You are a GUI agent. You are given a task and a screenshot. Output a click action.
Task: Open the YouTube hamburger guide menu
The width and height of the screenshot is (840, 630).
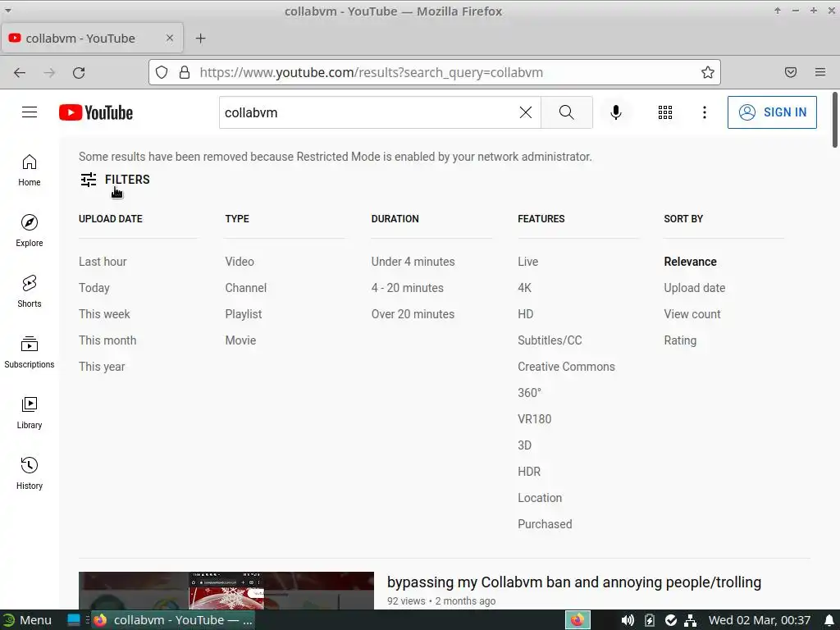30,112
